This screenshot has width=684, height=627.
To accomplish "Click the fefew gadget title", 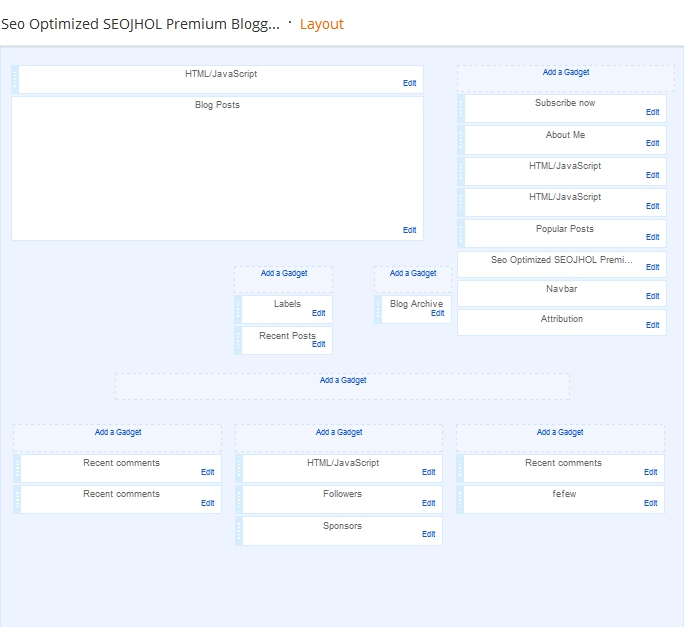I will (x=564, y=494).
